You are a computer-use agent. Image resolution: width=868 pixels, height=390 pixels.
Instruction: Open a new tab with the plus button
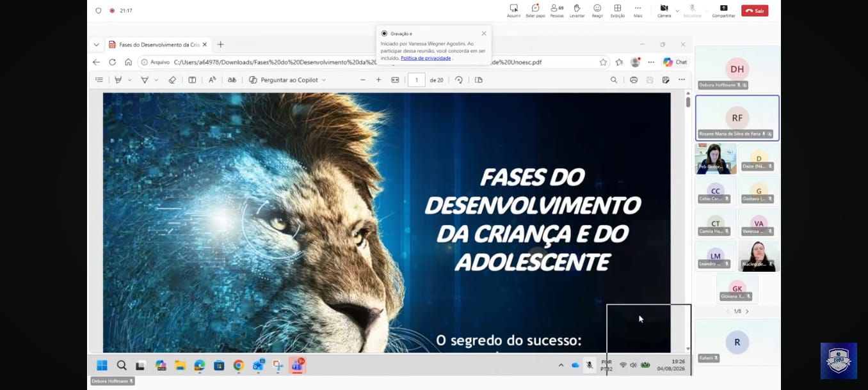coord(221,45)
